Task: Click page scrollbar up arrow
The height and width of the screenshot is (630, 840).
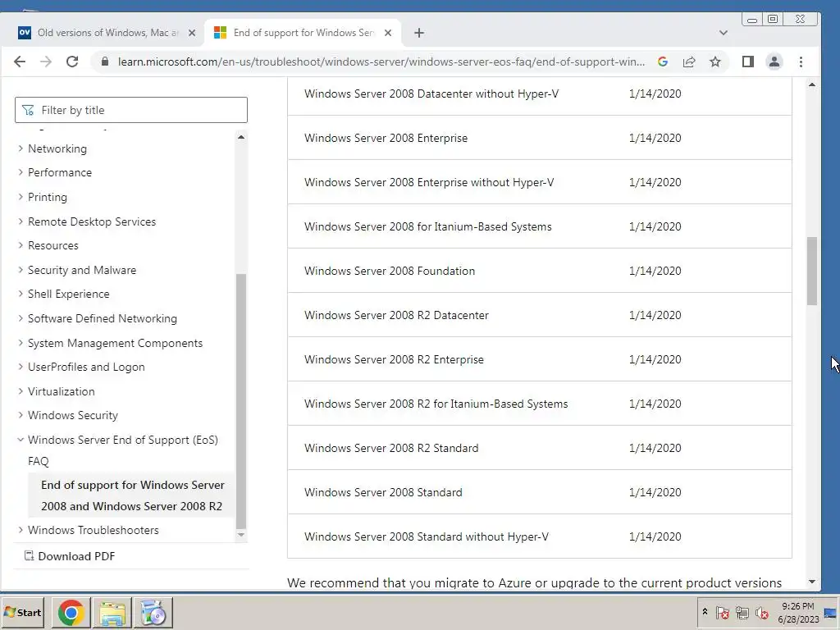Action: pos(812,84)
